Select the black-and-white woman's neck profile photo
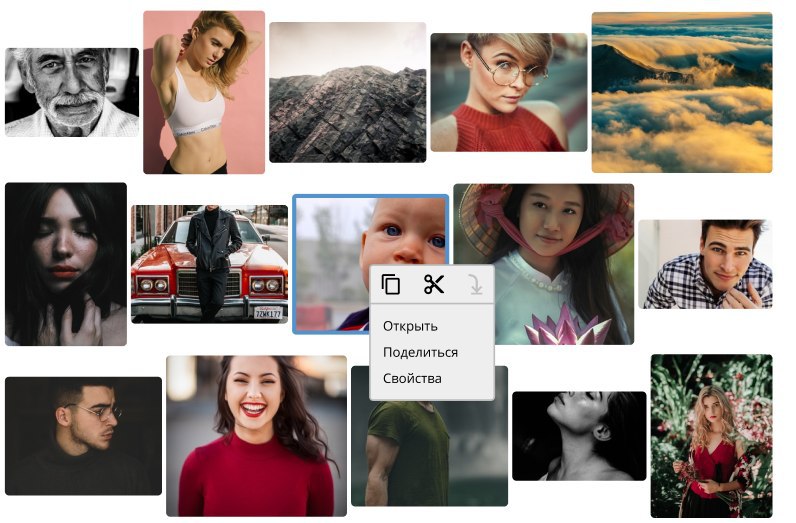The height and width of the screenshot is (523, 796). [x=579, y=436]
